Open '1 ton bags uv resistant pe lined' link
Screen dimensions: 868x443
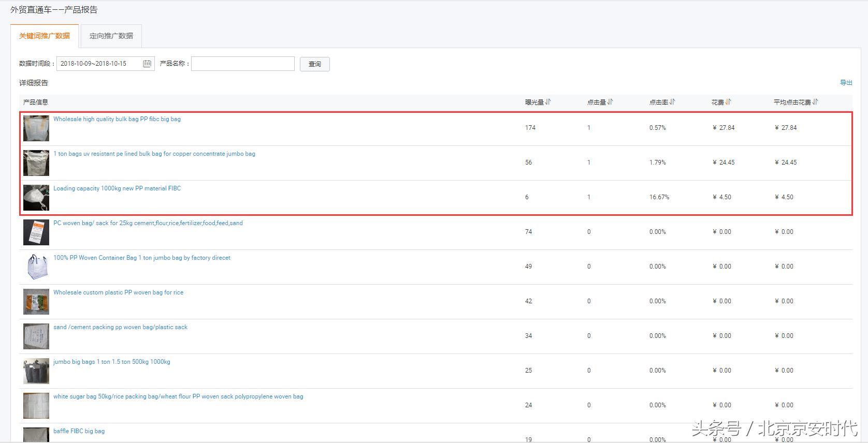click(154, 154)
